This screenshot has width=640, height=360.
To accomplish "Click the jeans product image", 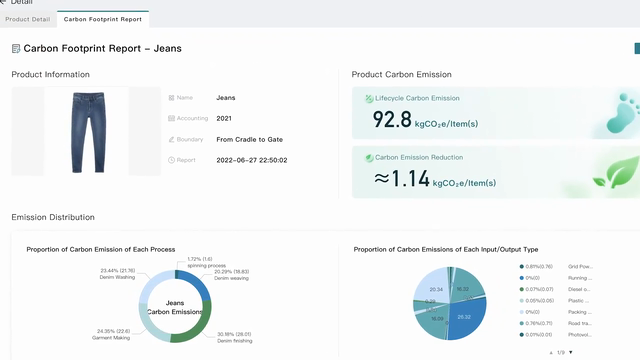I will [x=87, y=131].
